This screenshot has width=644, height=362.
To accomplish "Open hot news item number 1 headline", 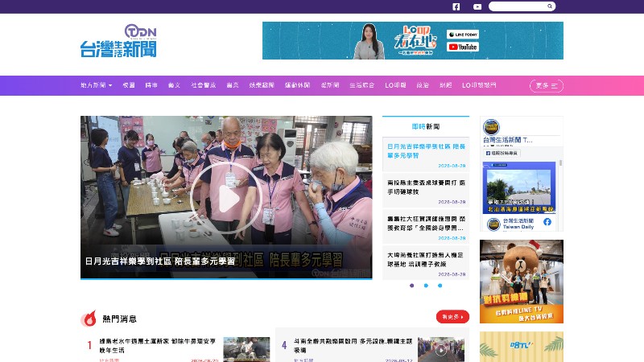I will click(x=157, y=346).
